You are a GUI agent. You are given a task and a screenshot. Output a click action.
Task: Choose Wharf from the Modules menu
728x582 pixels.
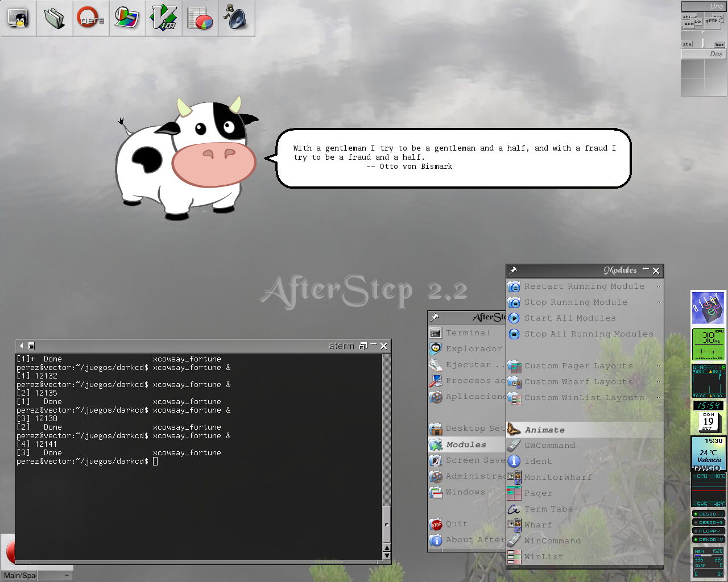585,525
